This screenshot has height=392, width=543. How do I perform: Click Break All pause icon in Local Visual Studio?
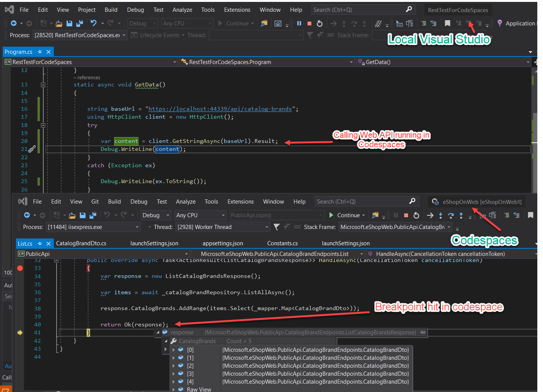point(299,24)
